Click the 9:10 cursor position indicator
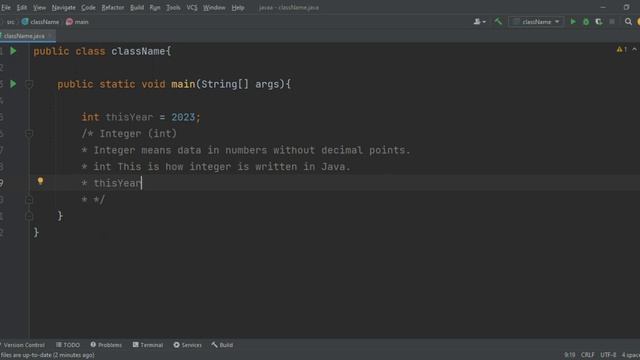640x360 pixels. pos(569,355)
